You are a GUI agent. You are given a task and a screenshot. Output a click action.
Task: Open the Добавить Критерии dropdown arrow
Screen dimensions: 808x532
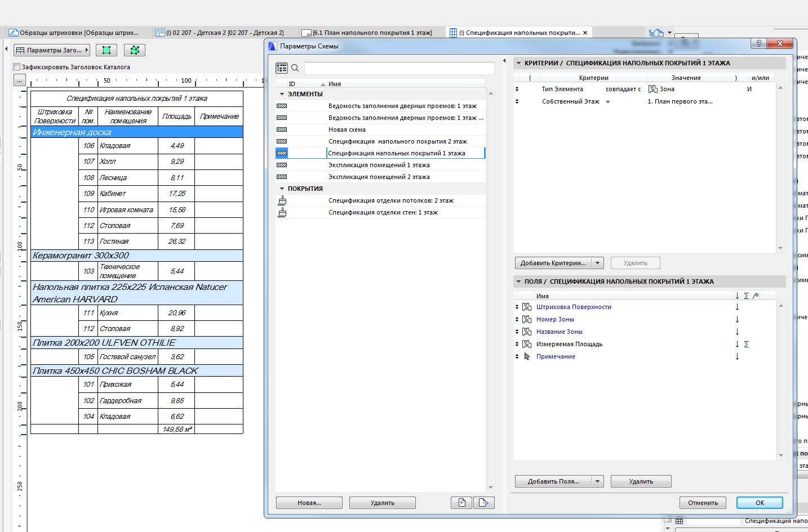[598, 263]
